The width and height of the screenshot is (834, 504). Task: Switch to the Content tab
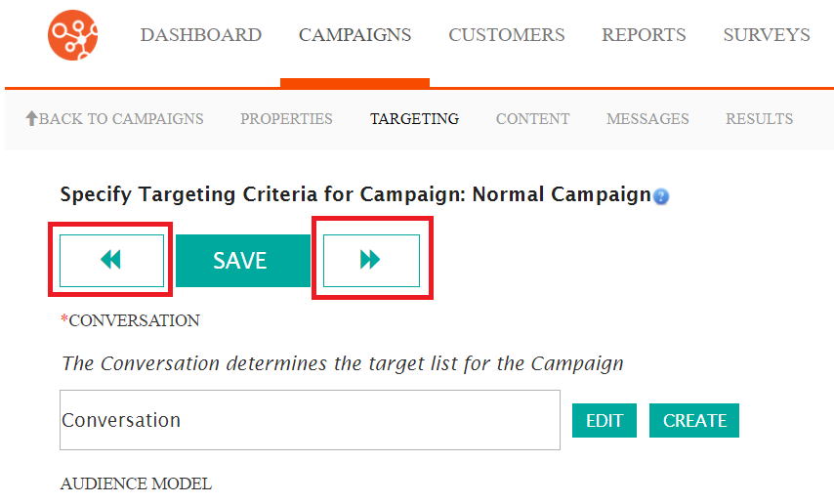[532, 119]
